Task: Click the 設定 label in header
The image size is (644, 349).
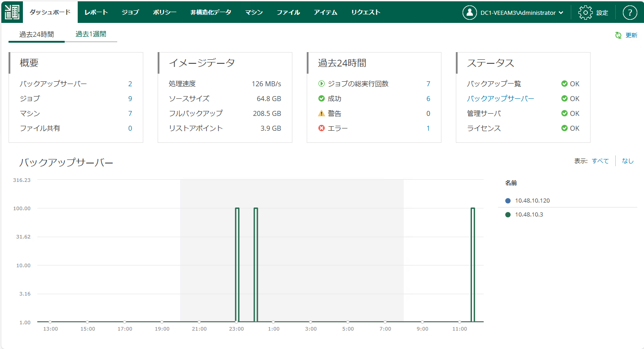Action: [x=602, y=13]
